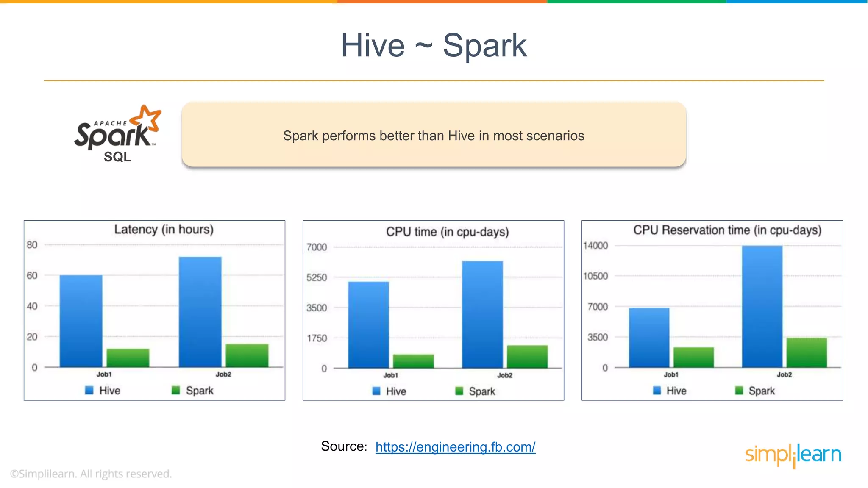Click the Spark Job2 bar in Latency chart
This screenshot has width=868, height=488.
pyautogui.click(x=247, y=355)
